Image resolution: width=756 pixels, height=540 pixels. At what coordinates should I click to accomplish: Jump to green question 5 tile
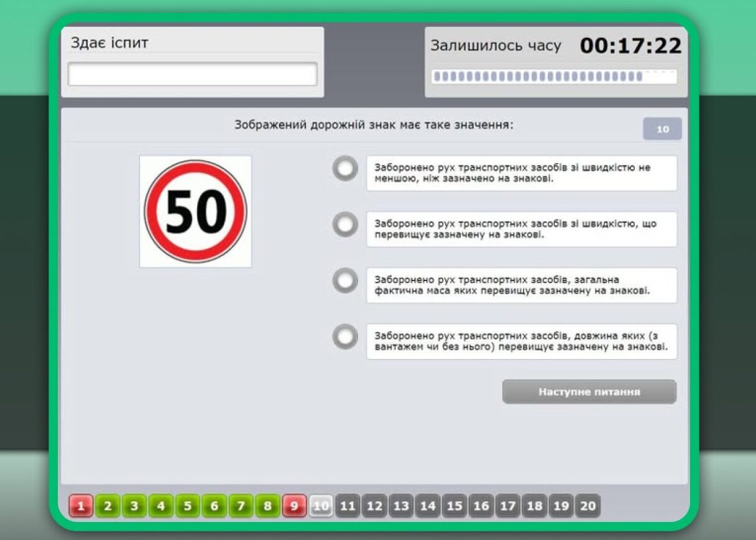tap(187, 506)
